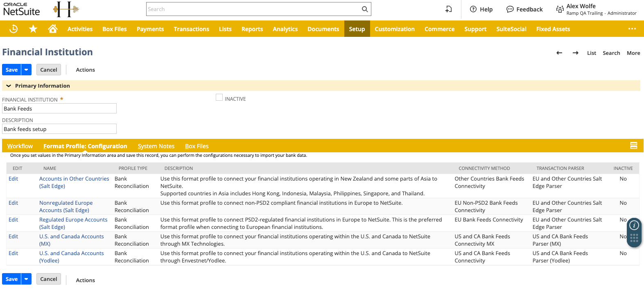Edit the Accounts in Other Countries profile
Viewport: 644px width, 294px height.
pyautogui.click(x=14, y=179)
